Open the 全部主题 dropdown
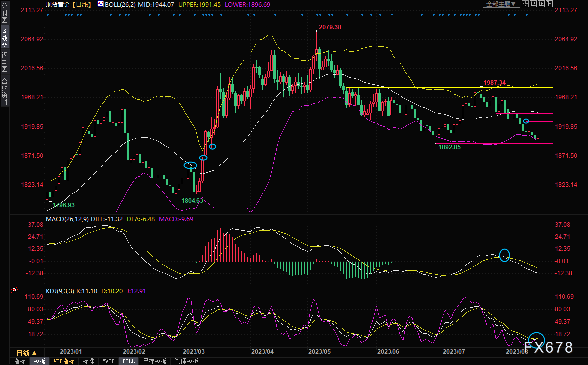588x365 pixels. (501, 4)
